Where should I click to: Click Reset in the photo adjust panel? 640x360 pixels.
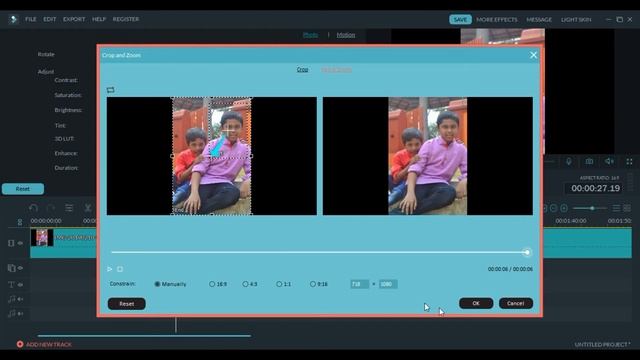tap(23, 189)
